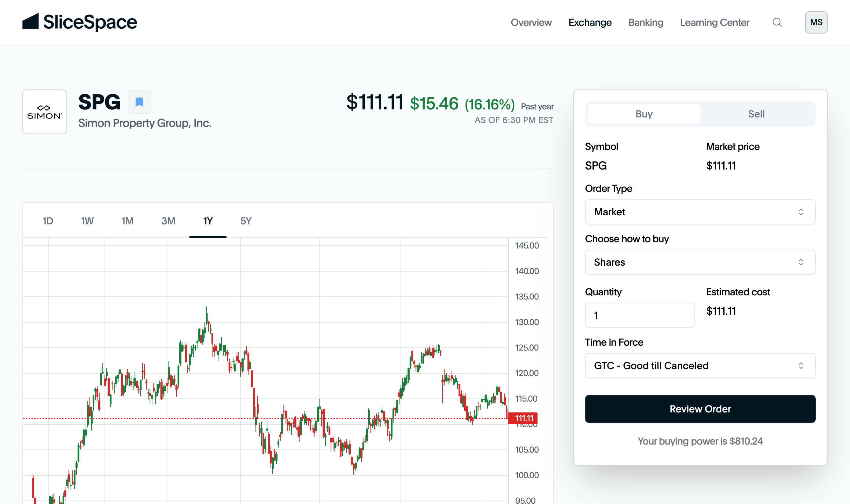
Task: Open the Choose how to buy dropdown
Action: pos(700,262)
